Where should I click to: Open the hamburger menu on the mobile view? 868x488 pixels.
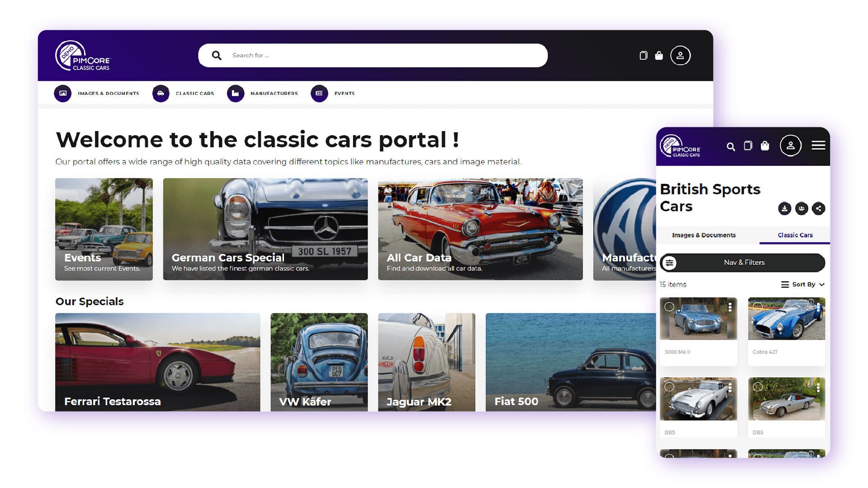pos(818,145)
